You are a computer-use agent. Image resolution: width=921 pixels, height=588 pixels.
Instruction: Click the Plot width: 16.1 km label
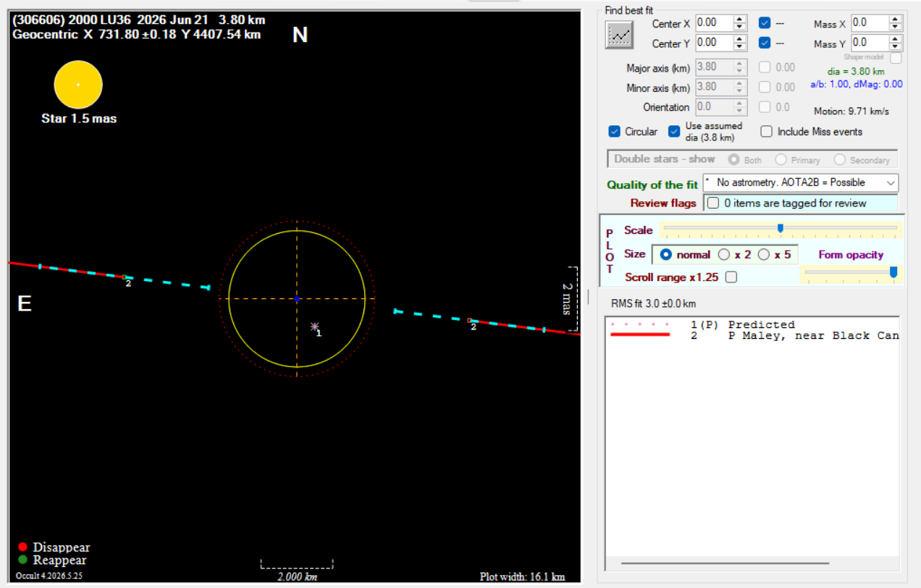click(522, 577)
